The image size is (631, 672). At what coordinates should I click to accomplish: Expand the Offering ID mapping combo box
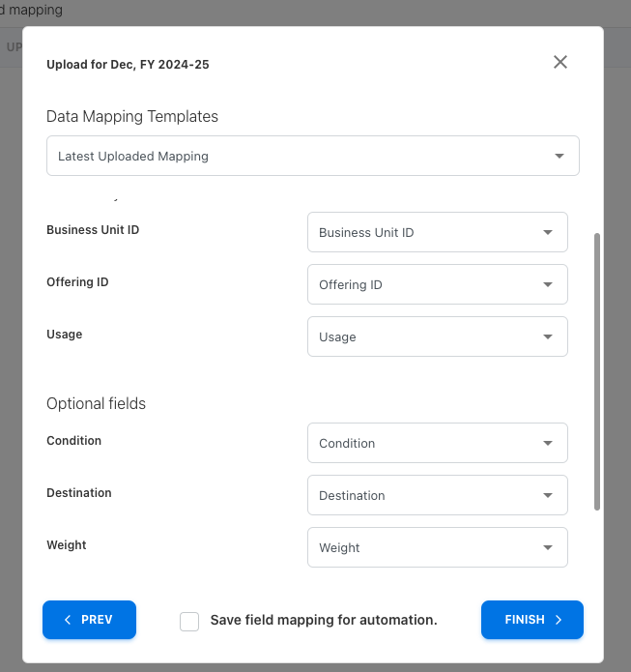[x=425, y=285]
